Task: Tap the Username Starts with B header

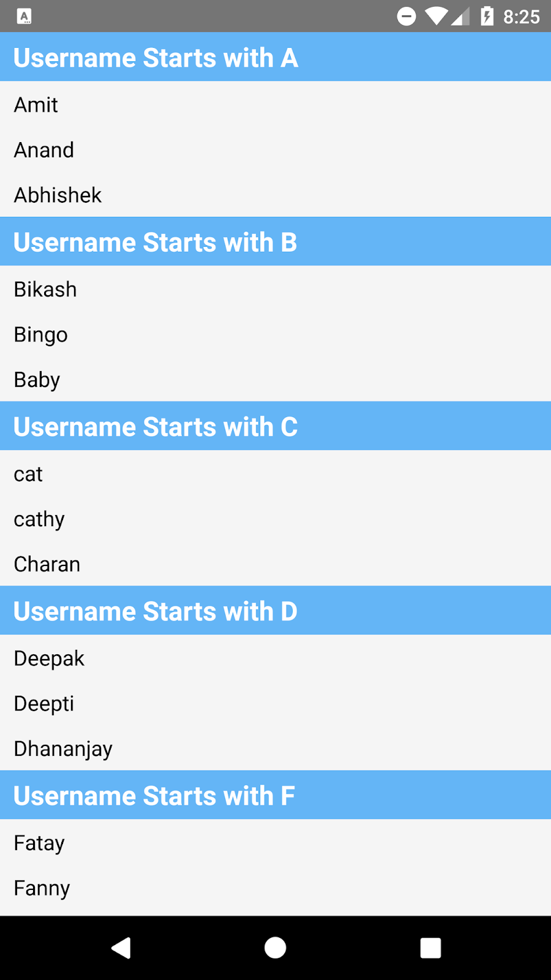Action: tap(156, 241)
